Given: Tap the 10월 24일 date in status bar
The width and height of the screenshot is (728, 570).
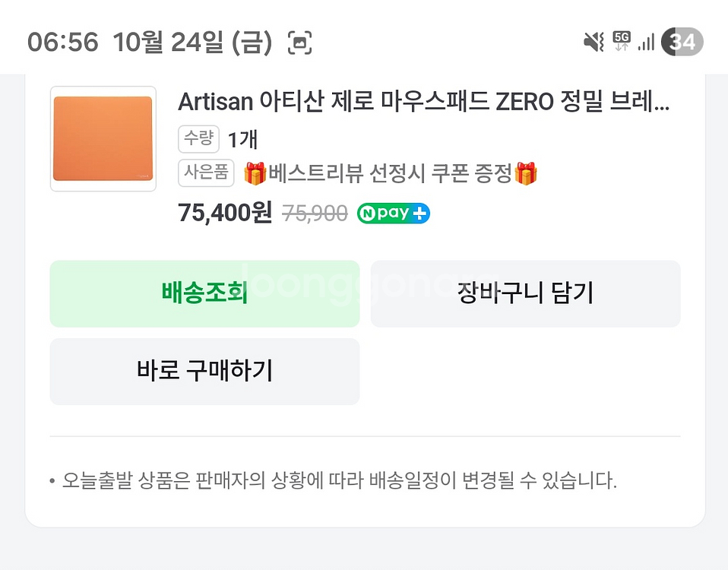Looking at the screenshot, I should click(191, 42).
